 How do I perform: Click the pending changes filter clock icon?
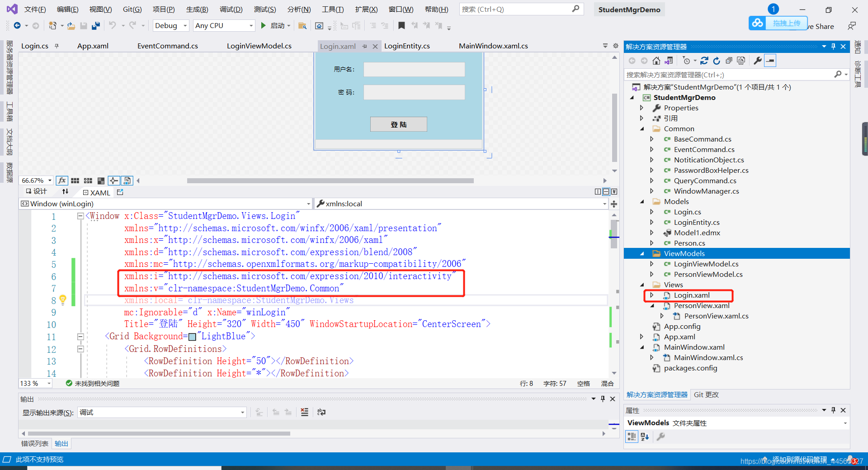click(x=686, y=61)
